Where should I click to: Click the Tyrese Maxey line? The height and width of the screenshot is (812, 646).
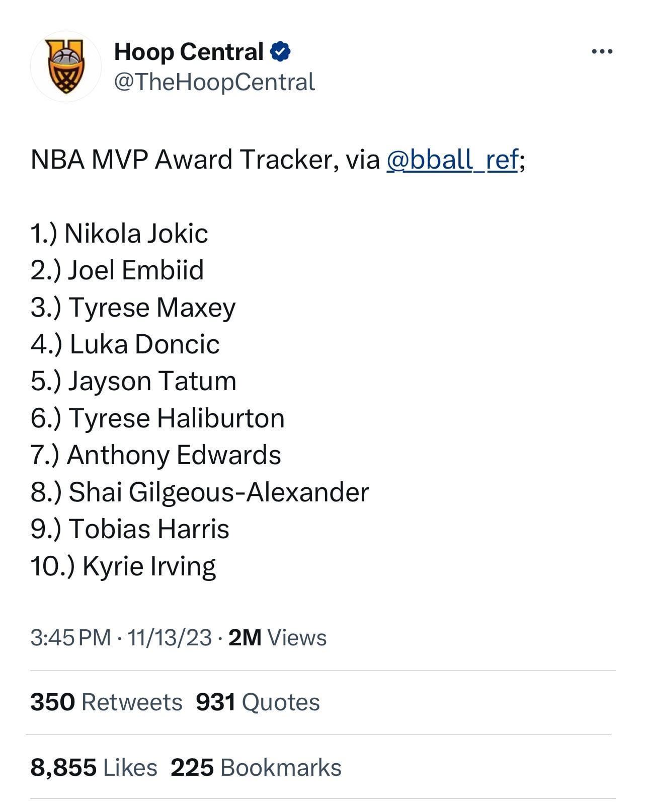point(133,307)
